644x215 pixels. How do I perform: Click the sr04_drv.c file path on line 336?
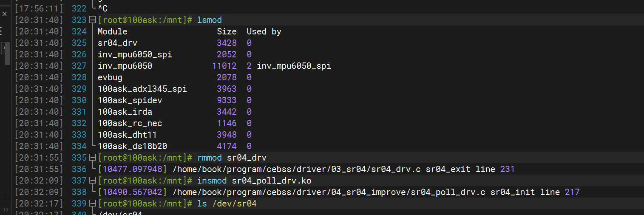[297, 169]
